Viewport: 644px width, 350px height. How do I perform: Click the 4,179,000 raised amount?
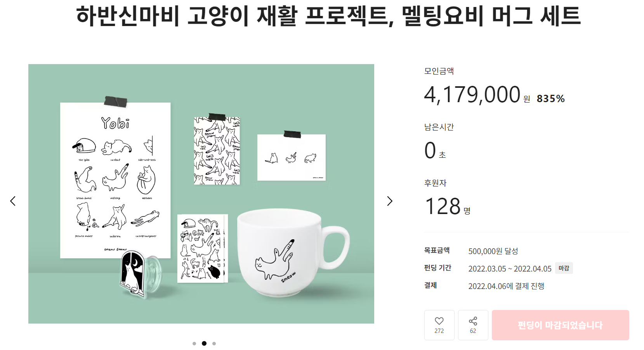[472, 95]
